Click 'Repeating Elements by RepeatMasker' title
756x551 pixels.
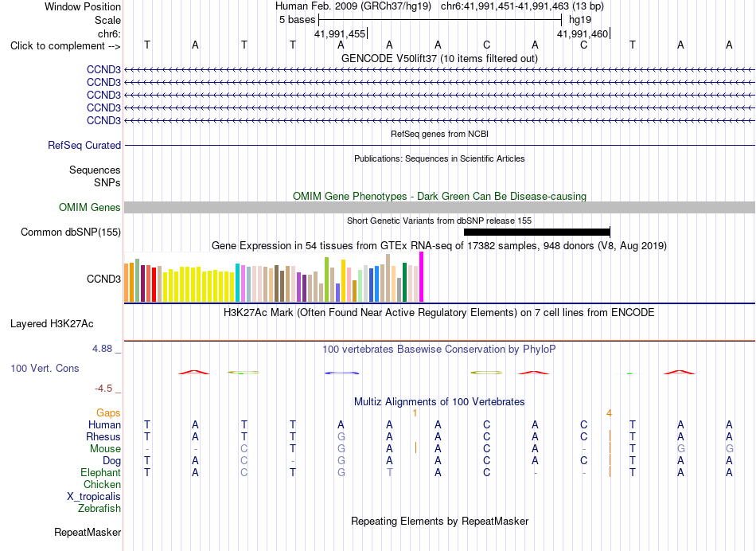[x=440, y=521]
